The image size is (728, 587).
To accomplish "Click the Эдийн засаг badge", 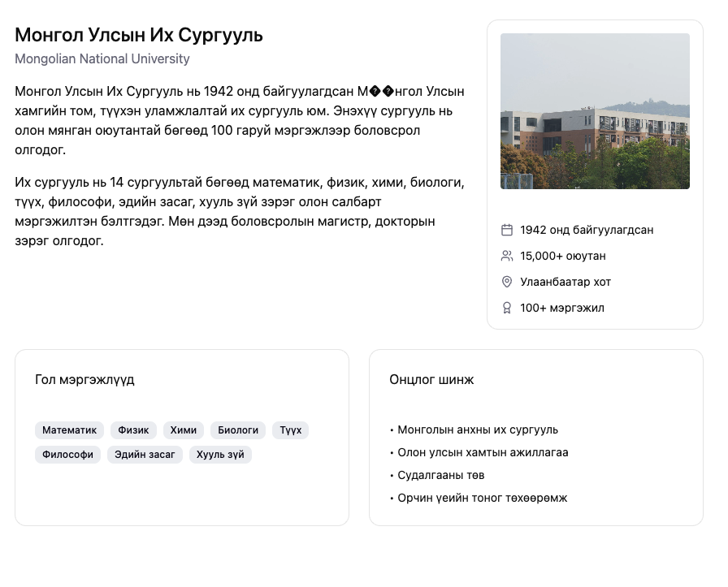I will pos(145,455).
